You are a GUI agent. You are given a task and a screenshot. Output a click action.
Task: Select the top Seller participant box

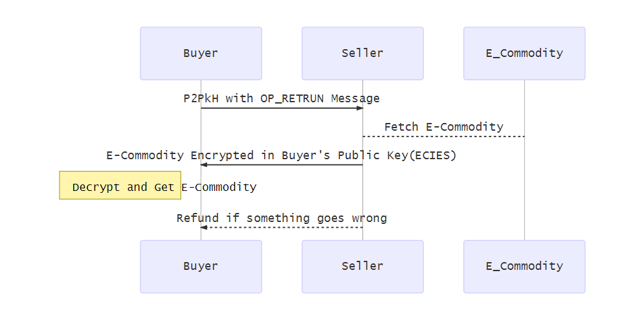(362, 53)
